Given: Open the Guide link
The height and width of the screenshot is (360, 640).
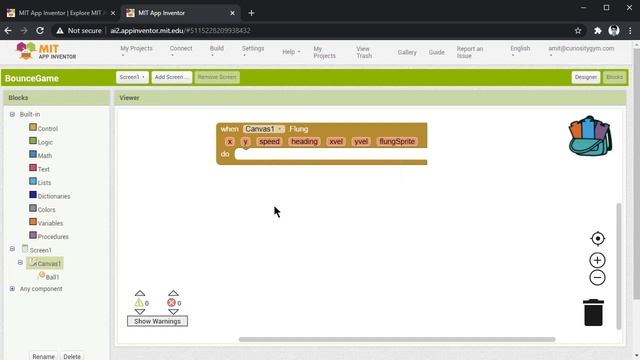Looking at the screenshot, I should point(436,52).
